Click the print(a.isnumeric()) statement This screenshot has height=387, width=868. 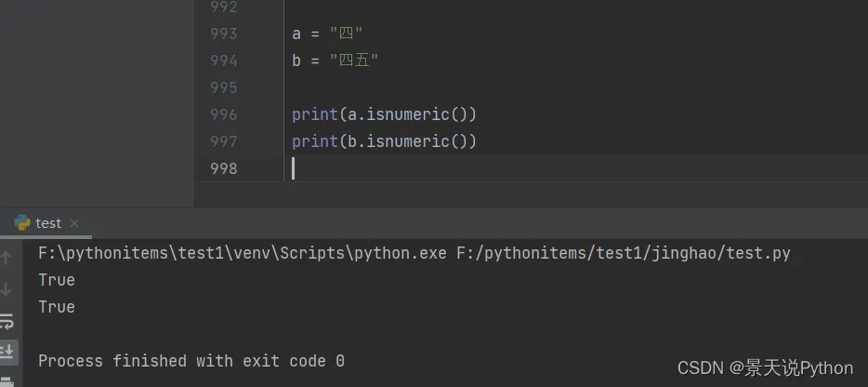(x=384, y=114)
